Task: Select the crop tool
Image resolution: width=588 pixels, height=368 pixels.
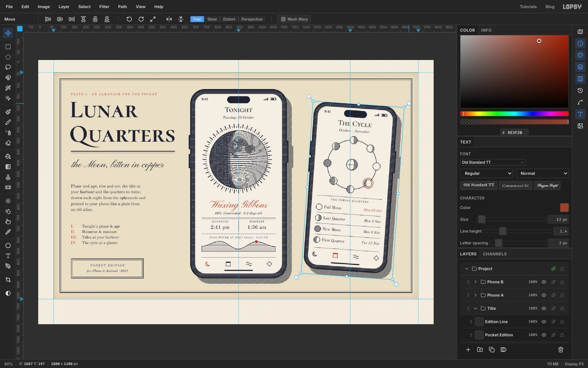Action: coord(8,280)
